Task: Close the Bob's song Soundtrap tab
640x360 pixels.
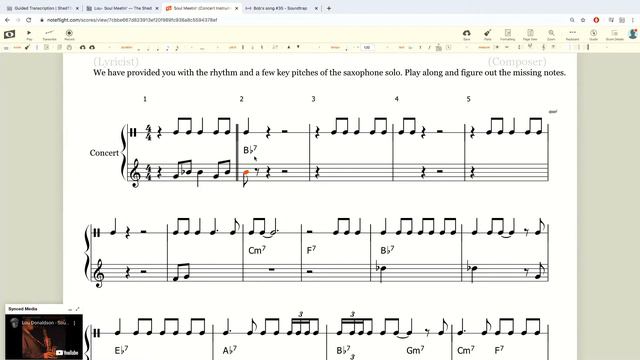Action: 316,8
